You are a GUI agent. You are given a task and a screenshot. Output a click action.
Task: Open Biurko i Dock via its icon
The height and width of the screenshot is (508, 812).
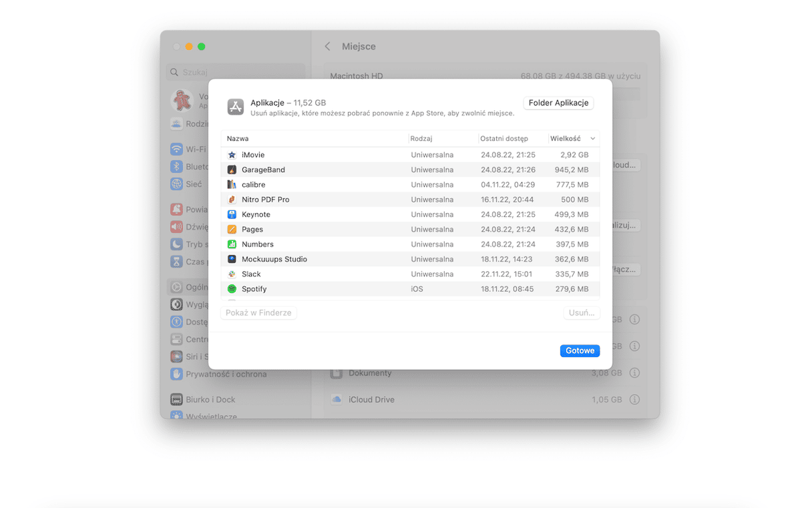[176, 399]
